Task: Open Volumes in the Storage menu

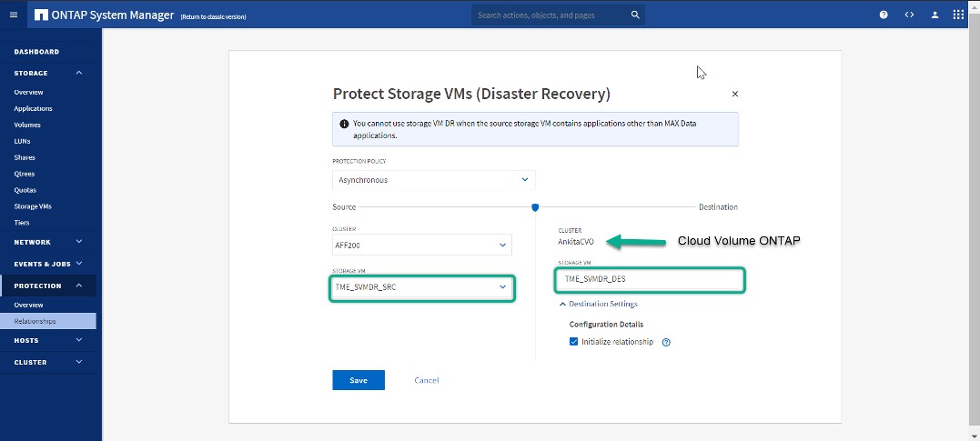Action: (27, 125)
